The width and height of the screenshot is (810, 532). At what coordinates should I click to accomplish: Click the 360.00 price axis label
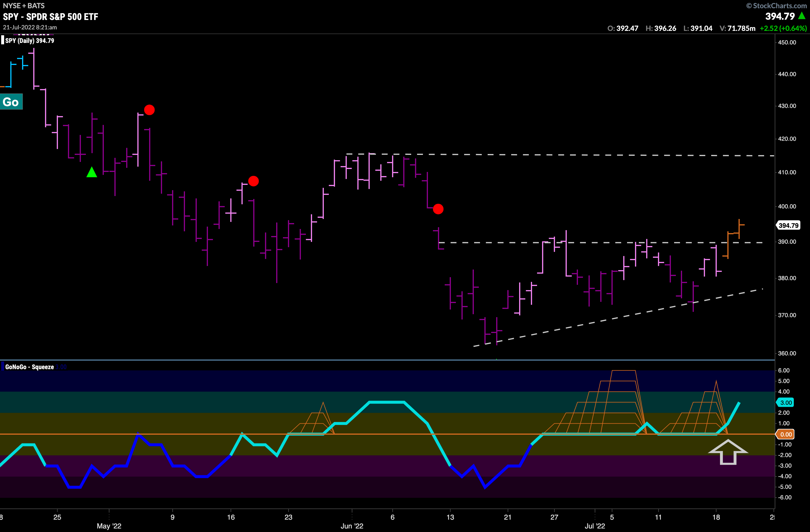[787, 353]
